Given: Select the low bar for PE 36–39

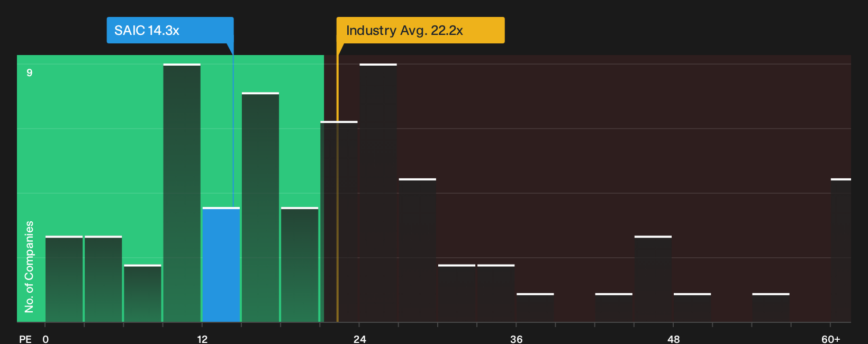Looking at the screenshot, I should pyautogui.click(x=535, y=307).
